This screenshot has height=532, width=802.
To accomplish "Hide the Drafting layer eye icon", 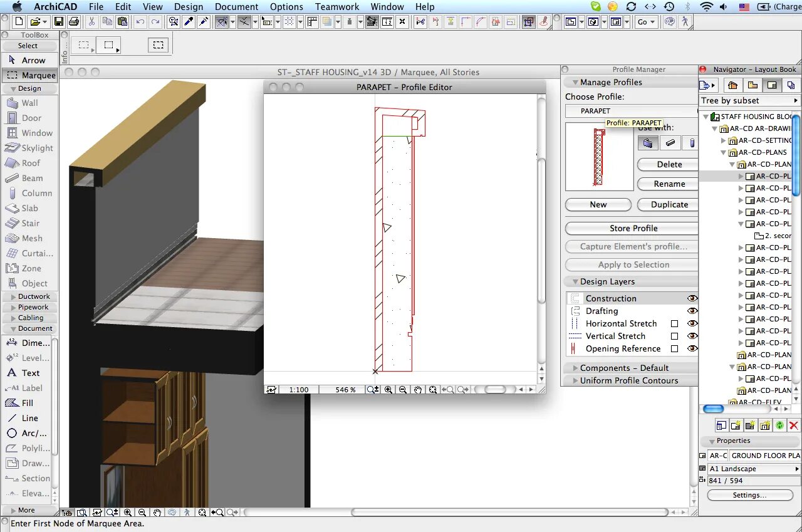I will pyautogui.click(x=692, y=311).
